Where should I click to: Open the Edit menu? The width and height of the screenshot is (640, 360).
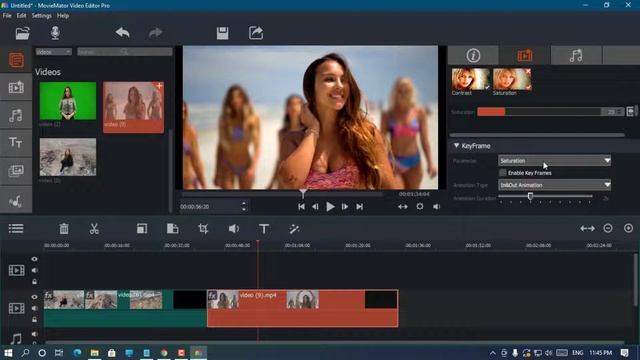click(x=21, y=16)
